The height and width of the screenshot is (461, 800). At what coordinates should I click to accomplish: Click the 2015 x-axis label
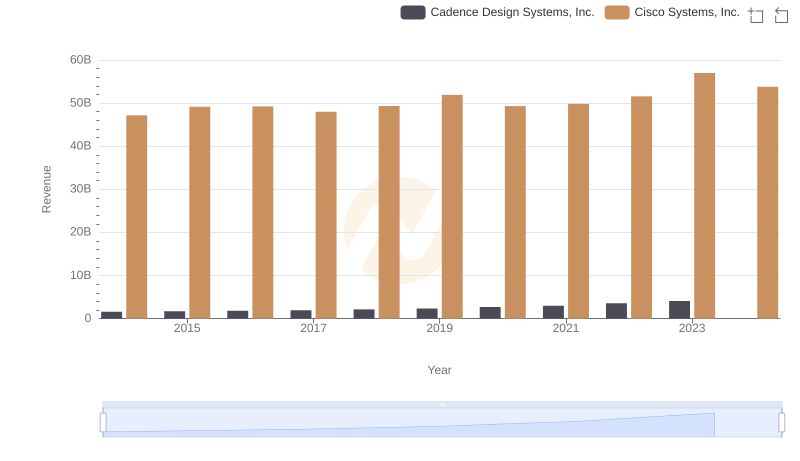pyautogui.click(x=187, y=328)
